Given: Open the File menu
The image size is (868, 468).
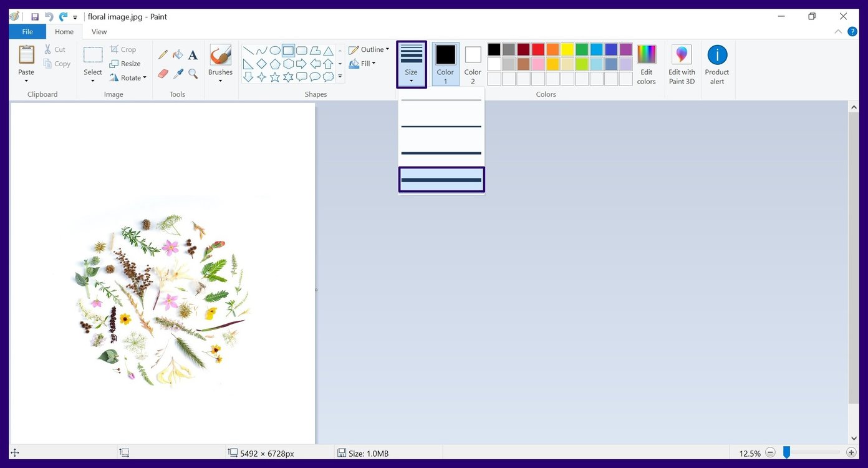Looking at the screenshot, I should [x=27, y=31].
